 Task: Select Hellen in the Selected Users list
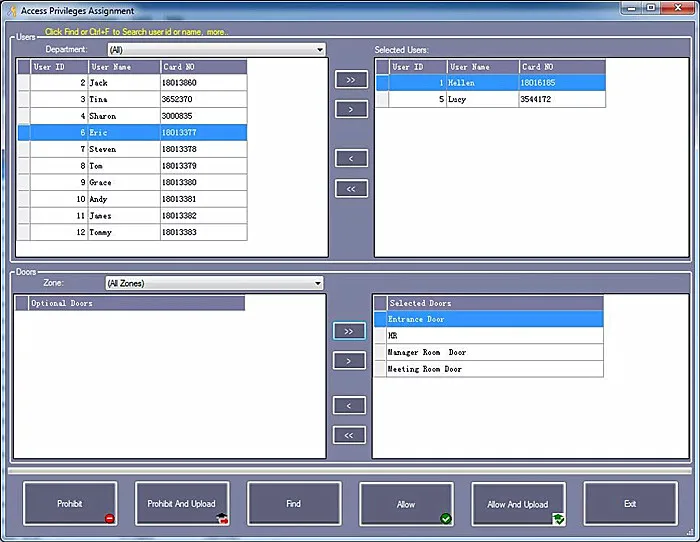[x=491, y=83]
